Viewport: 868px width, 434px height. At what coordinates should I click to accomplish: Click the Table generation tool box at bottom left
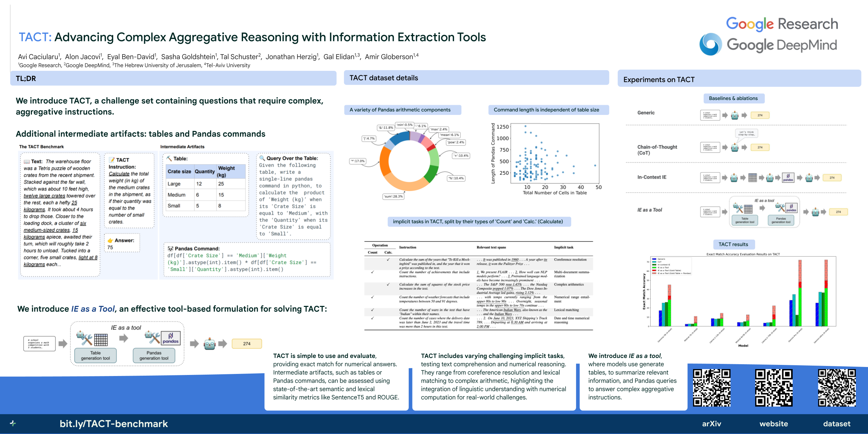coord(95,356)
